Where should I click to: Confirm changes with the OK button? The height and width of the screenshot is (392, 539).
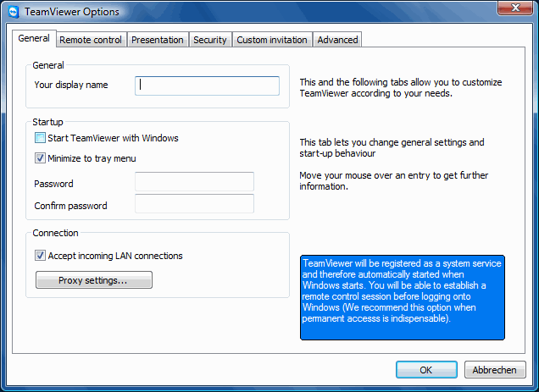pos(426,370)
